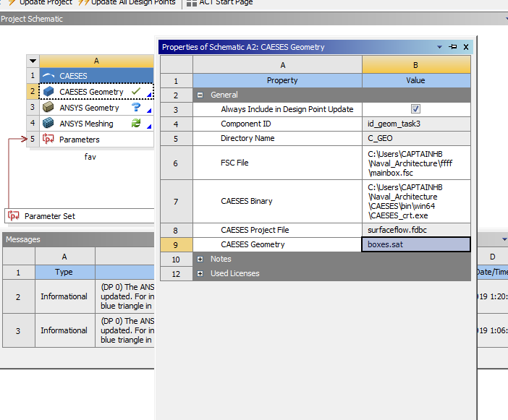
Task: Click the ANSYS Geometry box icon
Action: [48, 107]
